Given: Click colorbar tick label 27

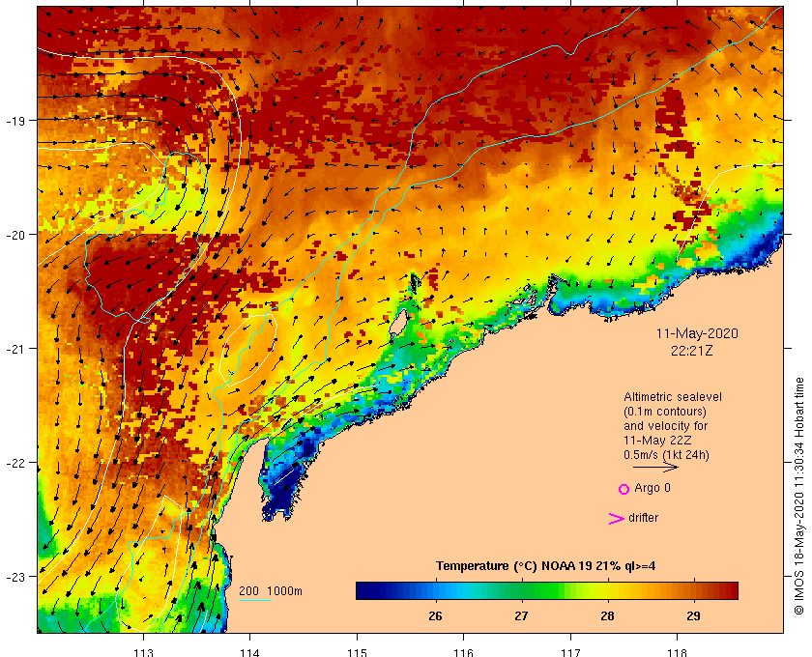Looking at the screenshot, I should pyautogui.click(x=521, y=616).
